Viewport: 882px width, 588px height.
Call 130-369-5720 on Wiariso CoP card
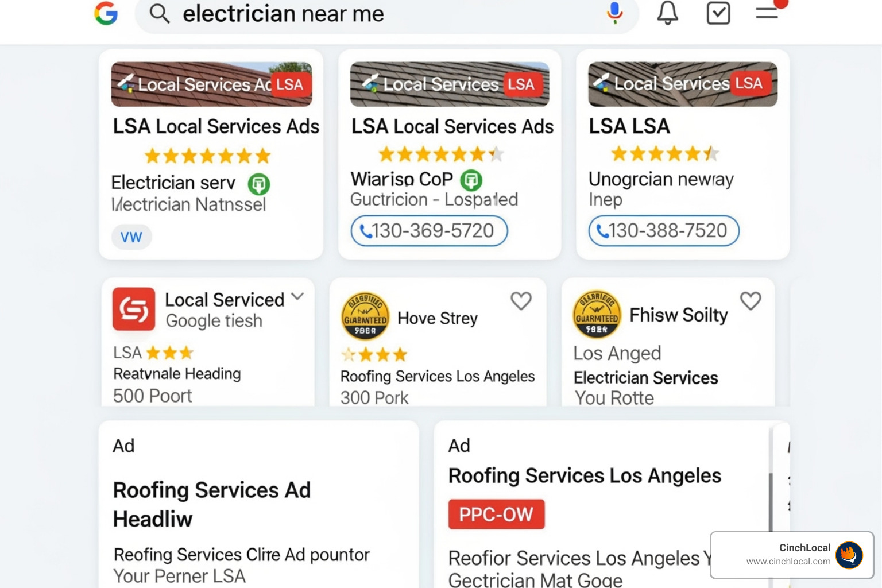click(x=428, y=231)
